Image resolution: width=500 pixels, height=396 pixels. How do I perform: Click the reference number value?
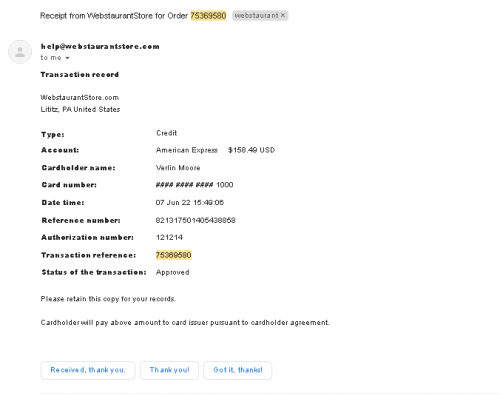[x=195, y=220]
